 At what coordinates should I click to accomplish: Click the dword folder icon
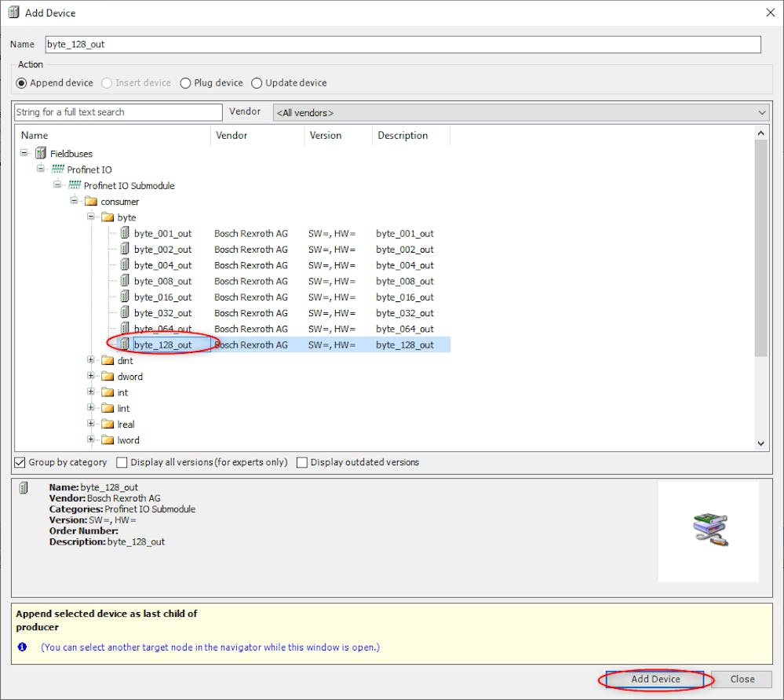108,376
